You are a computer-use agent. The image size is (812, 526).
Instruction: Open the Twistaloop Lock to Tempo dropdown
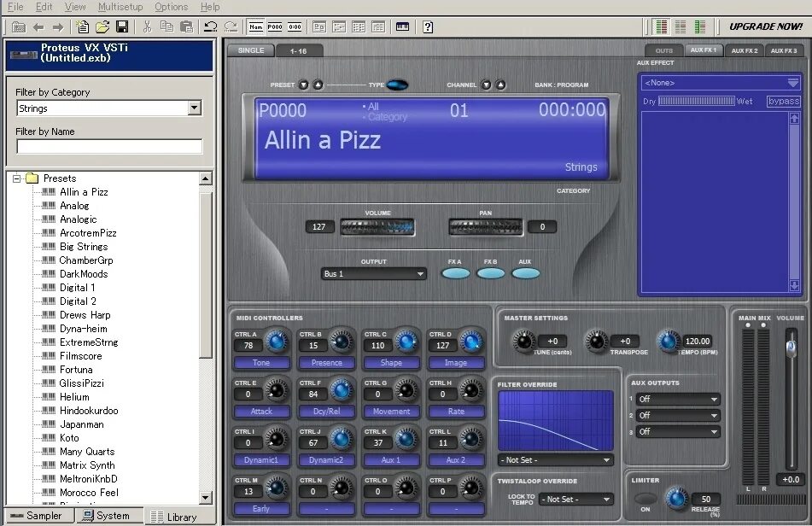click(x=575, y=499)
